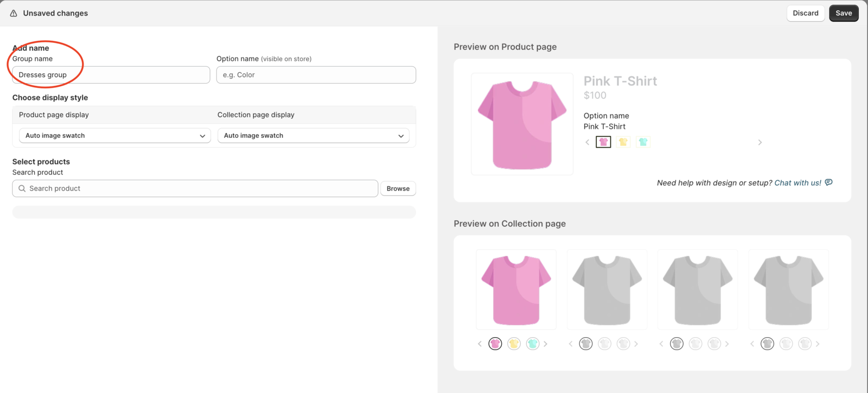Click the Option name input field
Screen dimensions: 868x393
coord(316,75)
